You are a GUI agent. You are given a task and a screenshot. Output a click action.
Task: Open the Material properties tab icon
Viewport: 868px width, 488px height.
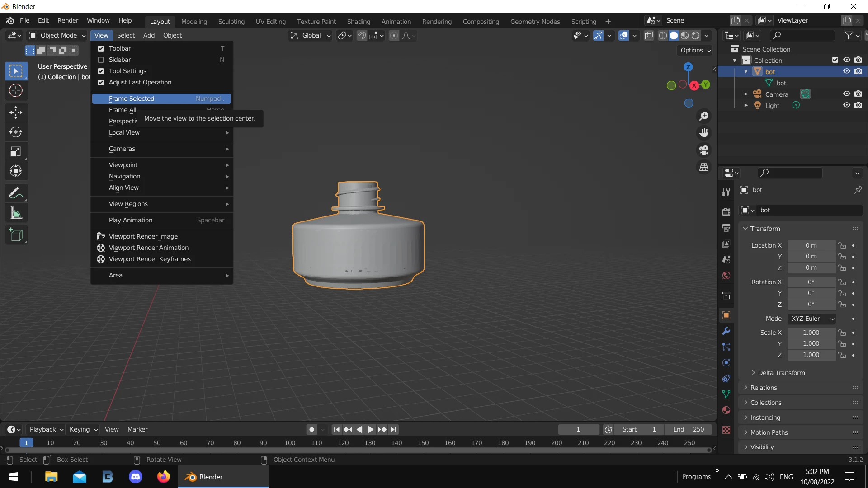point(726,410)
